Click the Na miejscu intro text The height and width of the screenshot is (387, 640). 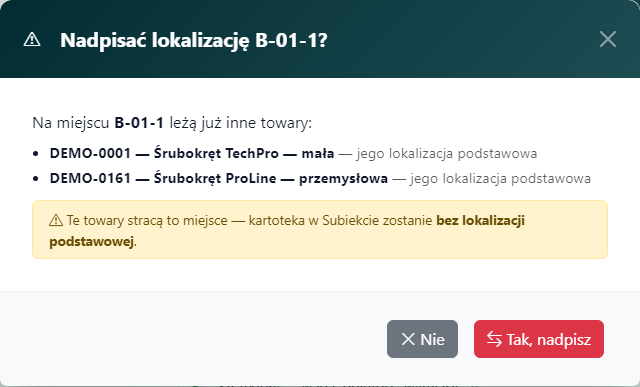click(x=71, y=123)
